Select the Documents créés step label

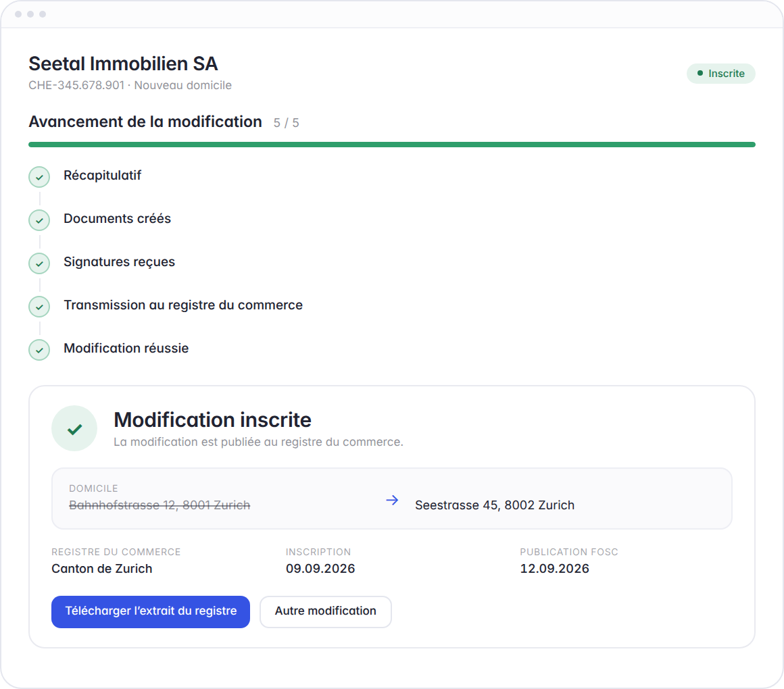click(117, 218)
